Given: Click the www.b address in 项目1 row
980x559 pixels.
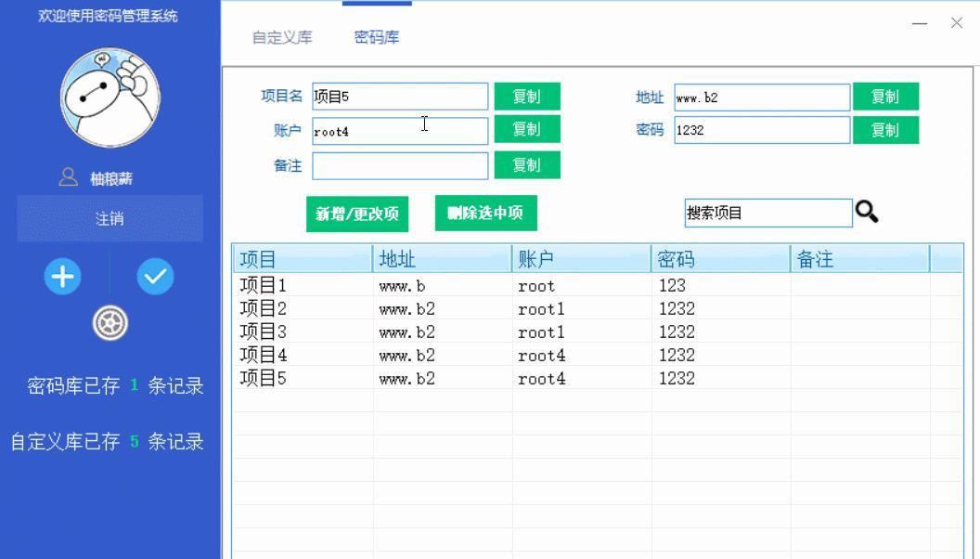Looking at the screenshot, I should 402,286.
